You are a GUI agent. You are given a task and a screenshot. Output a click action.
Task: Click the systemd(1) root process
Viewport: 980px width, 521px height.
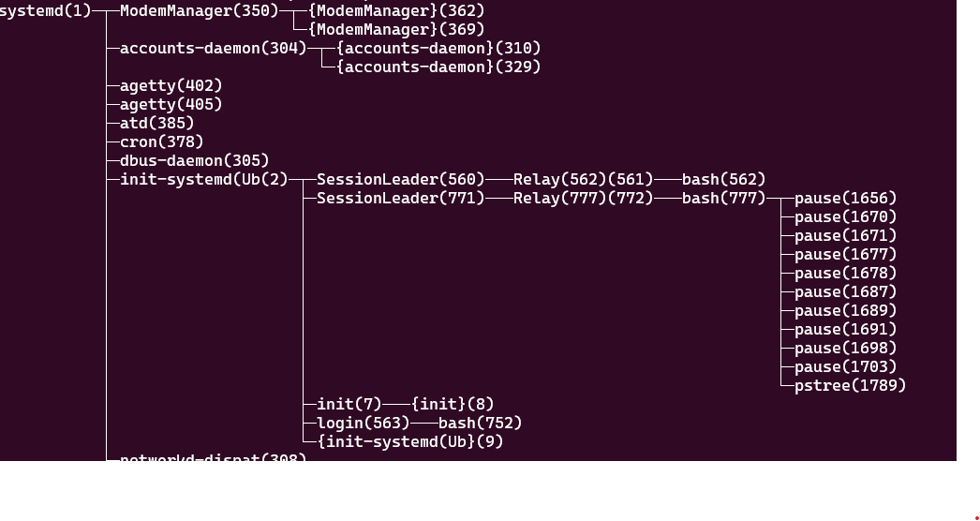(45, 10)
